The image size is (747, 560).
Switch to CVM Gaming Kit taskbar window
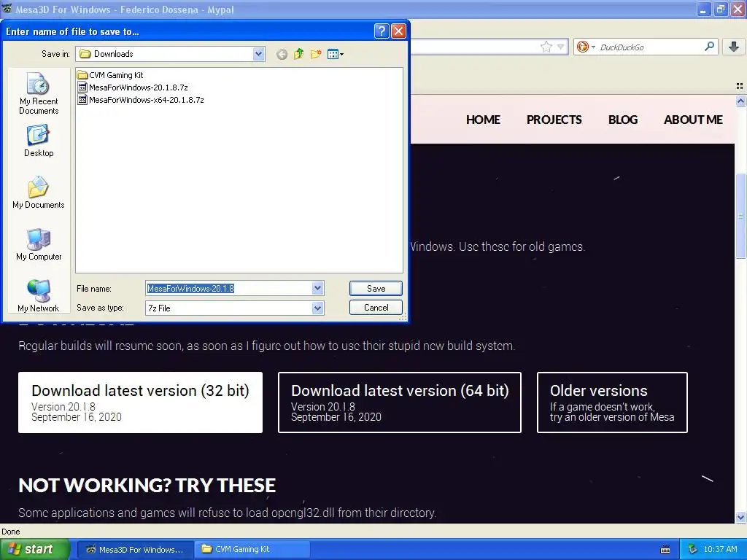pyautogui.click(x=252, y=550)
